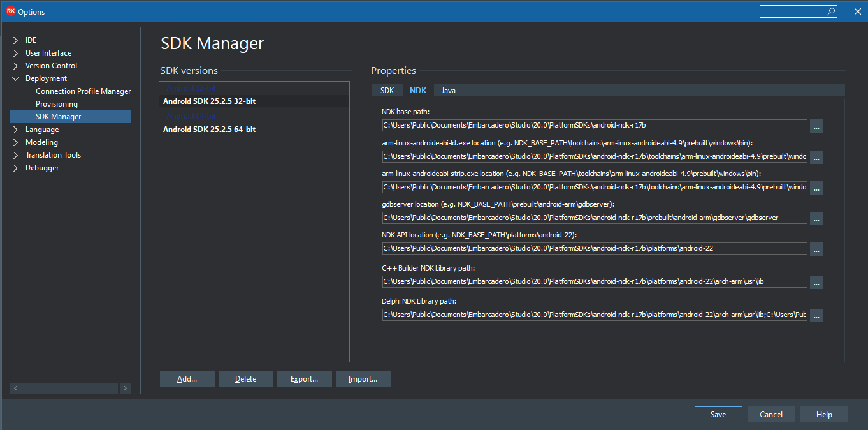The width and height of the screenshot is (868, 430).
Task: Select Language in the tree
Action: pyautogui.click(x=42, y=130)
